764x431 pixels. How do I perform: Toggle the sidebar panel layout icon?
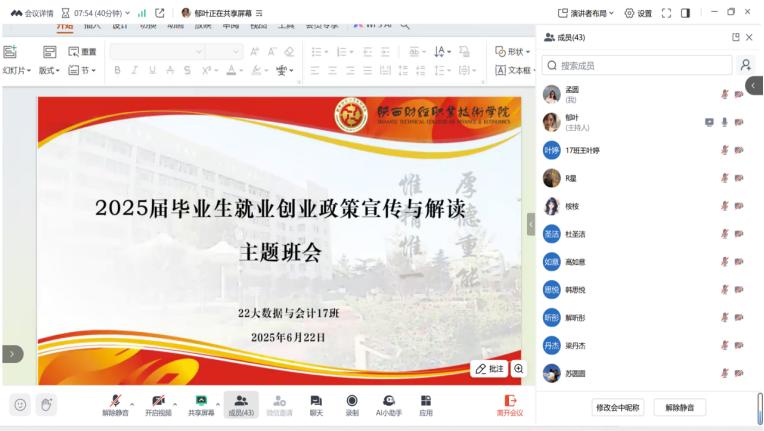686,13
